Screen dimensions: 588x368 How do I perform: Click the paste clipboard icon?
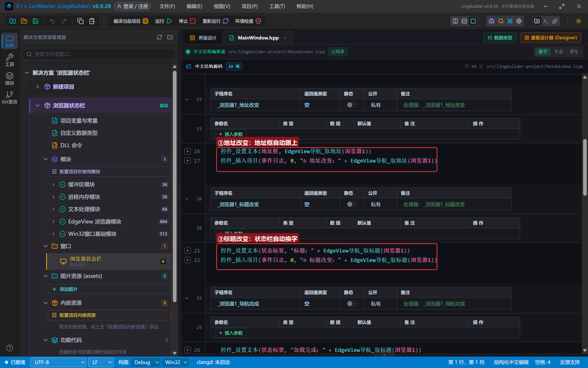[92, 21]
